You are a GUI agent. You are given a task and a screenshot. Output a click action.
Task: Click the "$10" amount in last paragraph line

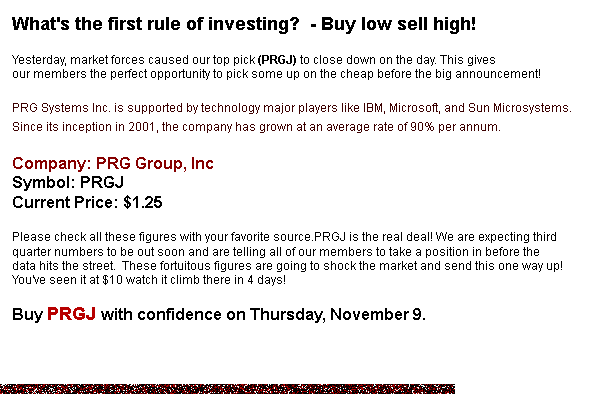pyautogui.click(x=112, y=280)
